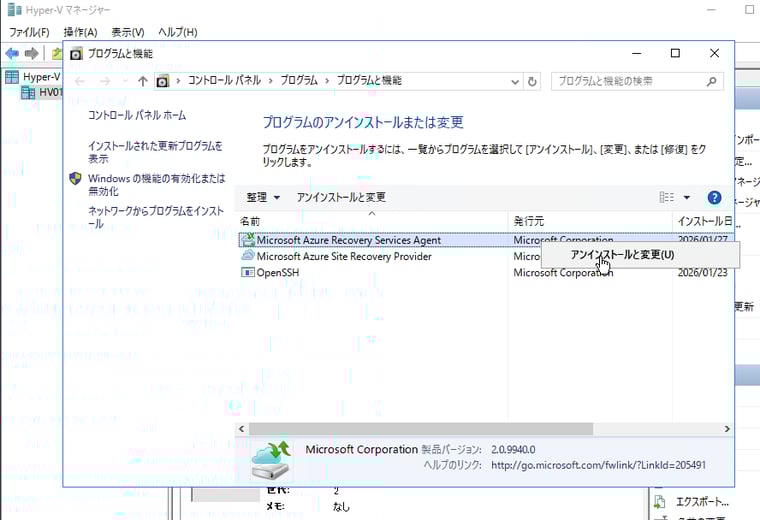Open インストールされた更新プログラムを表示 link
The height and width of the screenshot is (520, 760).
155,152
